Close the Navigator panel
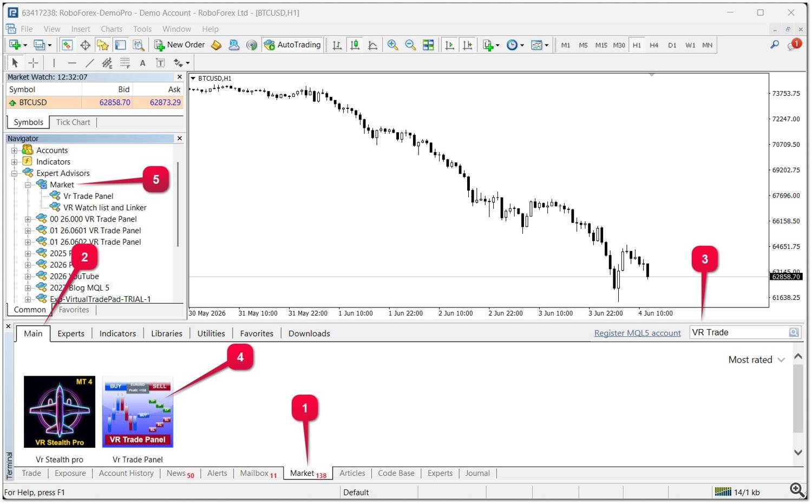The width and height of the screenshot is (812, 504). [x=180, y=139]
